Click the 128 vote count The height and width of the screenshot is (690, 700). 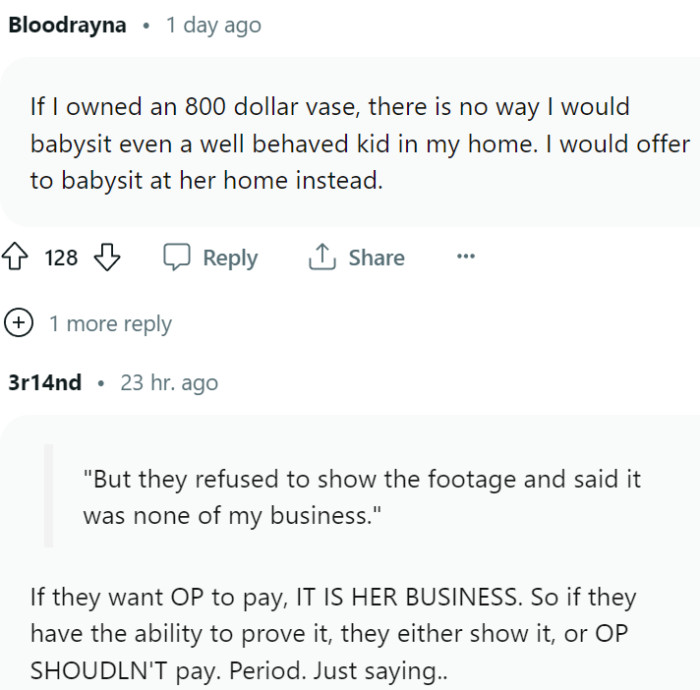coord(61,258)
